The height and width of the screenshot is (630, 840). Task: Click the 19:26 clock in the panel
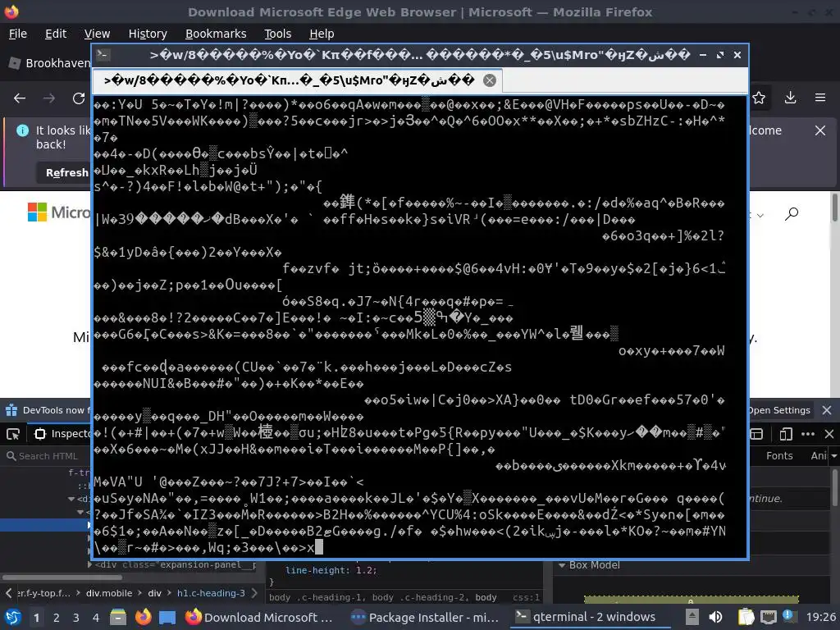tap(821, 617)
